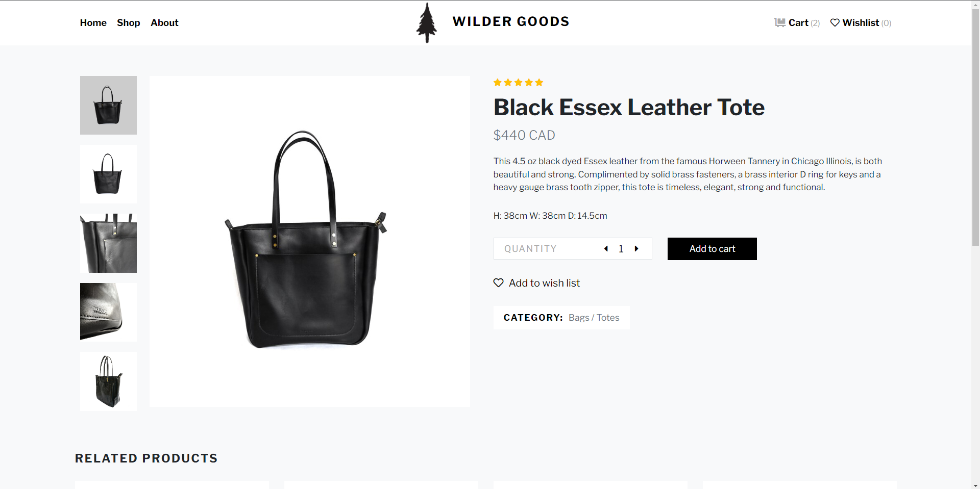Viewport: 980px width, 489px height.
Task: Open the About page link
Action: pos(164,22)
